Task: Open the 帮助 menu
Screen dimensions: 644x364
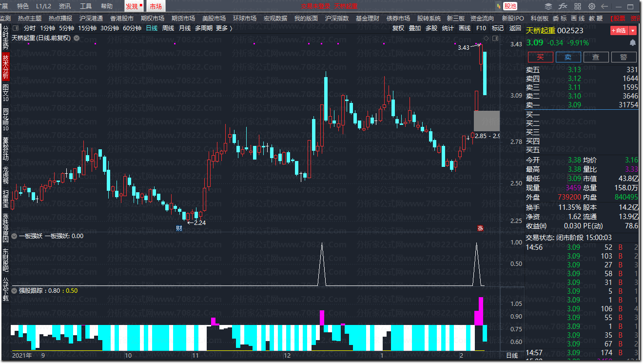Action: pos(106,6)
